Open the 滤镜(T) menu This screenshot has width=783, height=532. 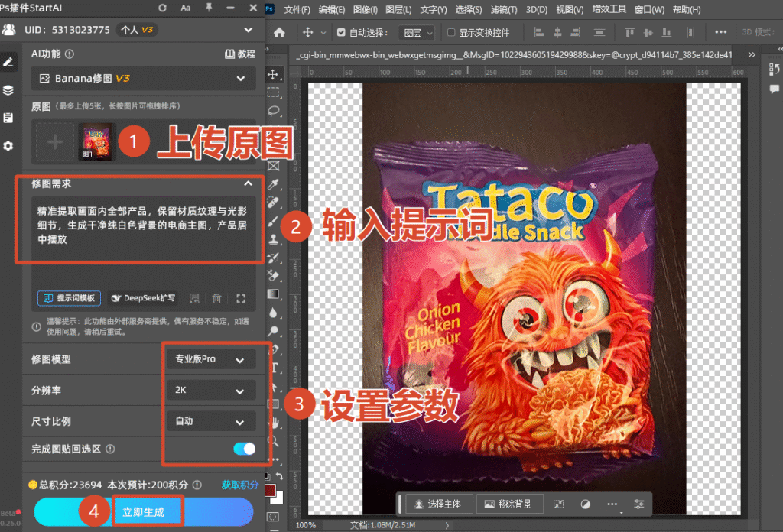click(x=505, y=9)
